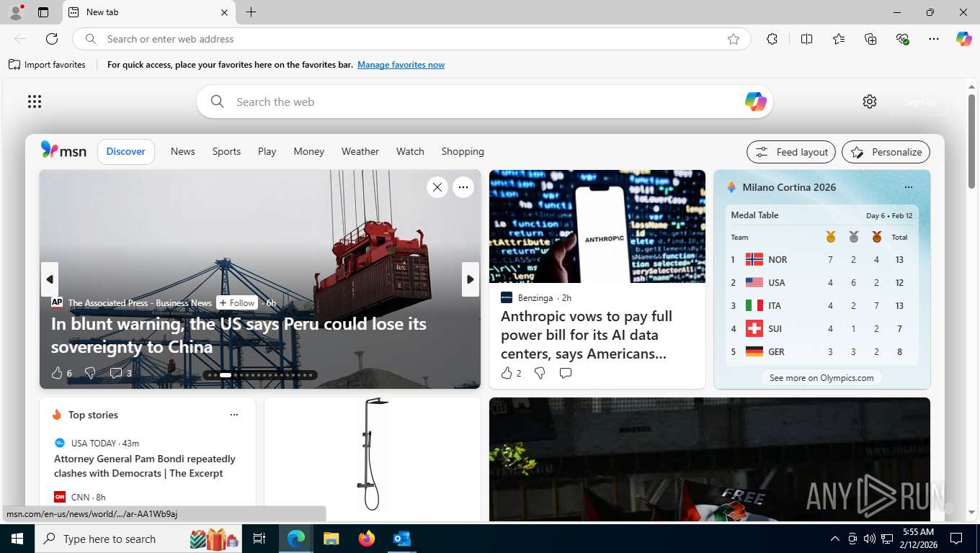Viewport: 980px width, 553px height.
Task: Open Windows Start menu
Action: tap(17, 539)
